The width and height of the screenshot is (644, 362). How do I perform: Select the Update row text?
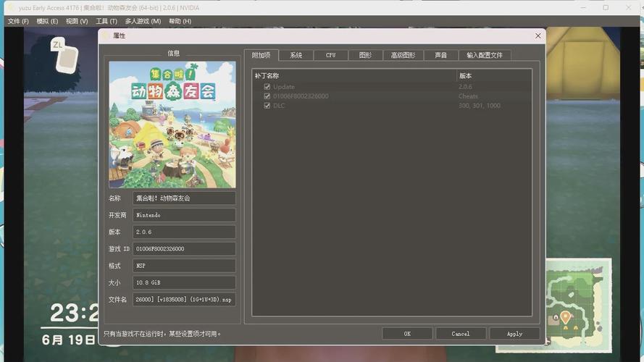pos(284,87)
